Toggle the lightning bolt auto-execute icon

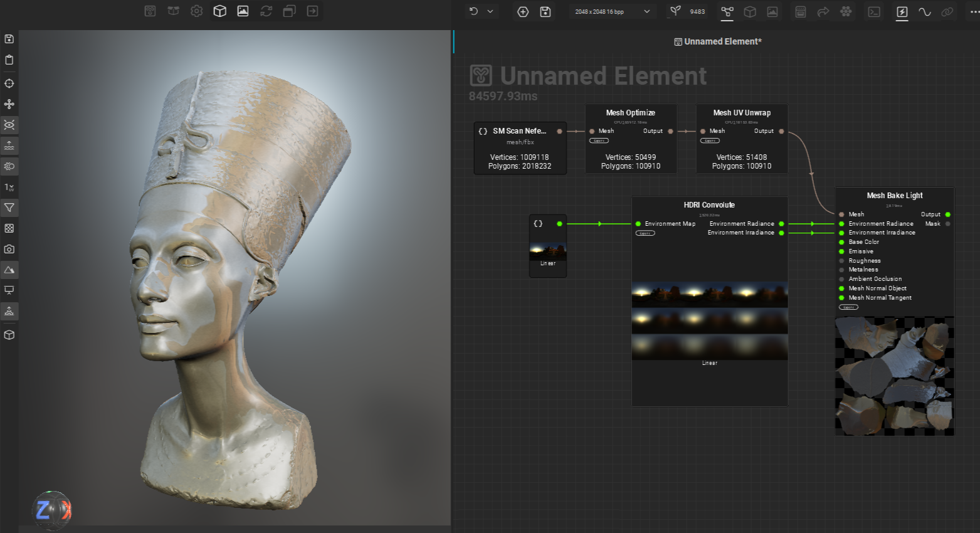tap(902, 12)
